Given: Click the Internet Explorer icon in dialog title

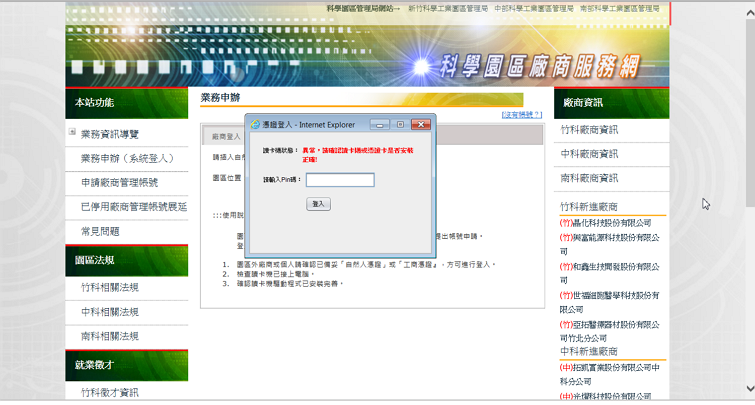Looking at the screenshot, I should coord(255,125).
